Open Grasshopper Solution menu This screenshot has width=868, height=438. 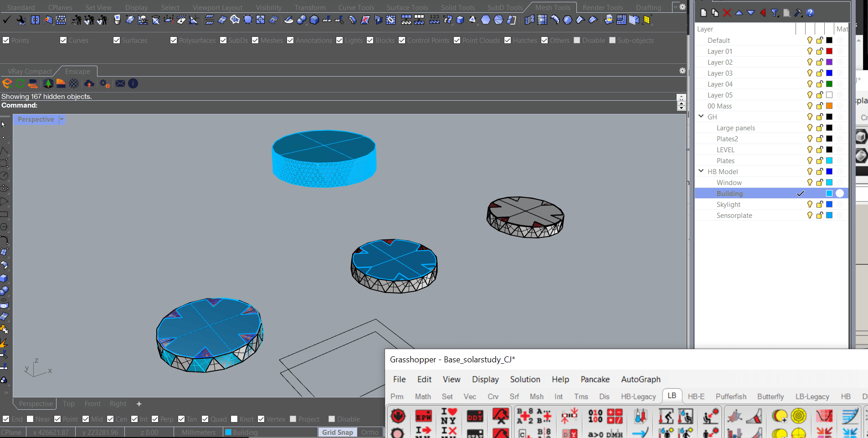point(525,379)
